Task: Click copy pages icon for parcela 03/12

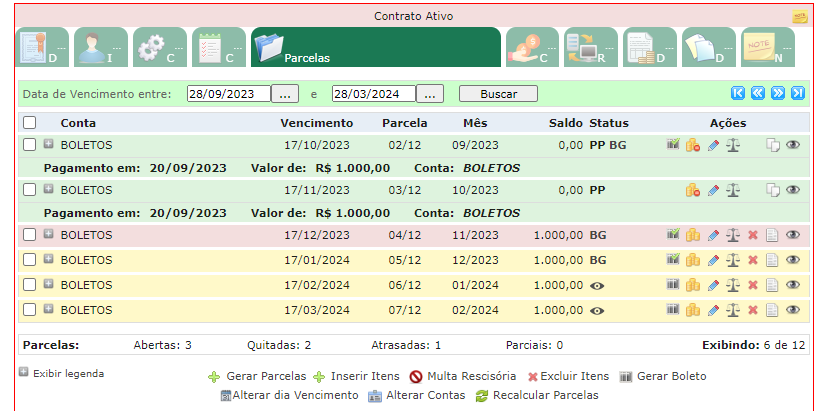Action: pyautogui.click(x=772, y=190)
